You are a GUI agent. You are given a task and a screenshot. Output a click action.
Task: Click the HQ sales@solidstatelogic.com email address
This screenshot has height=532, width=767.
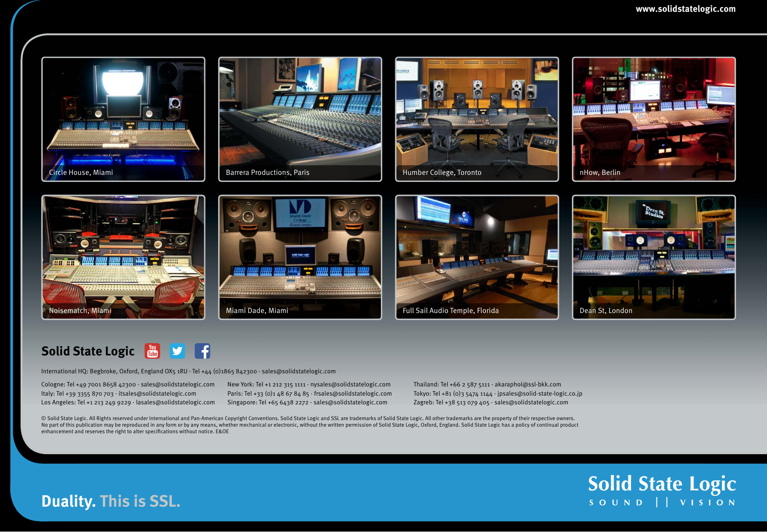(x=299, y=371)
